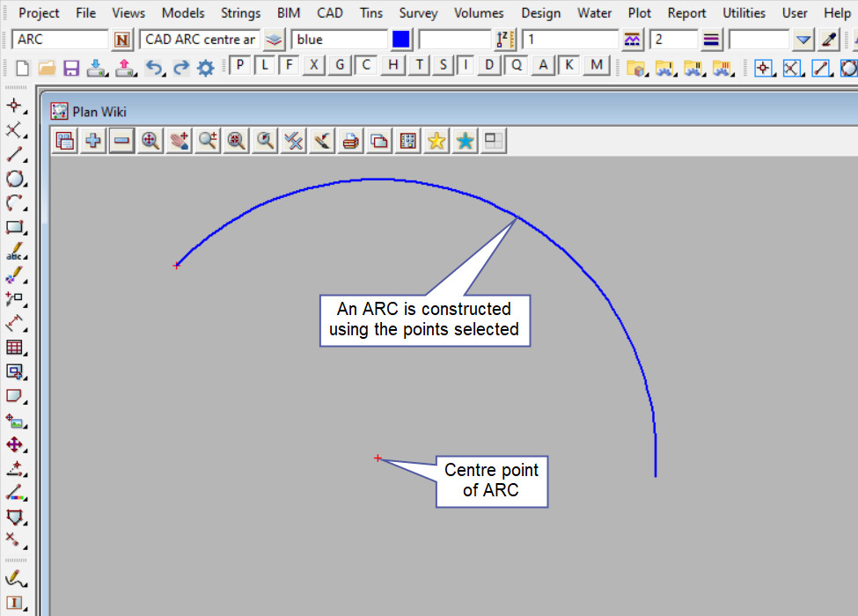Toggle the M snap button
Image resolution: width=858 pixels, height=616 pixels.
[598, 66]
